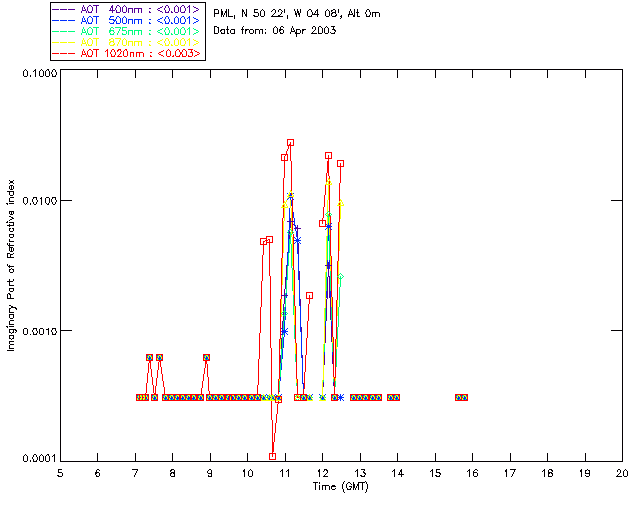Click the 'Time (GMT)' axis title
Image resolution: width=640 pixels, height=512 pixels.
coord(340,487)
